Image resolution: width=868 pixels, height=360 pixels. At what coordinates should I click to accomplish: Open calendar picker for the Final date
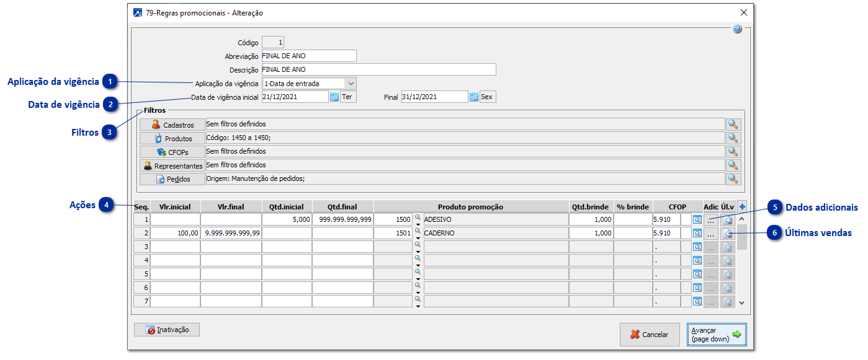tap(474, 97)
